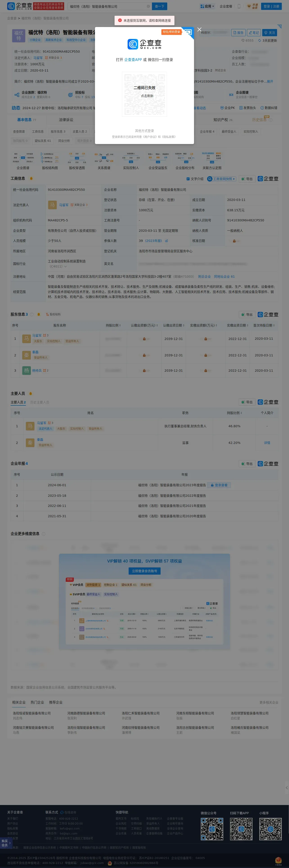Jump to the 同业分析 sub-section
Viewport: 289px width, 868px height.
tap(64, 141)
